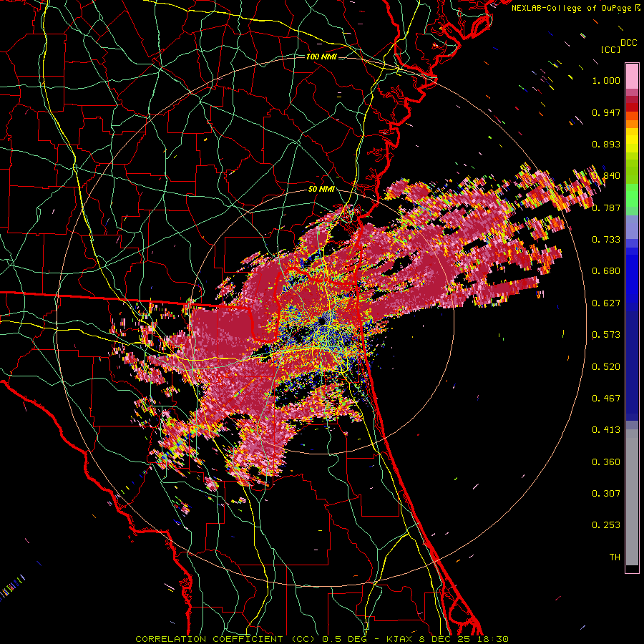
Task: Click the 0.253 color scale value
Action: (606, 525)
